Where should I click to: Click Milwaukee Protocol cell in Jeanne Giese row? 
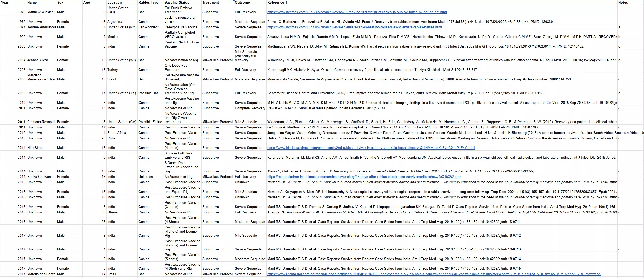[218, 56]
